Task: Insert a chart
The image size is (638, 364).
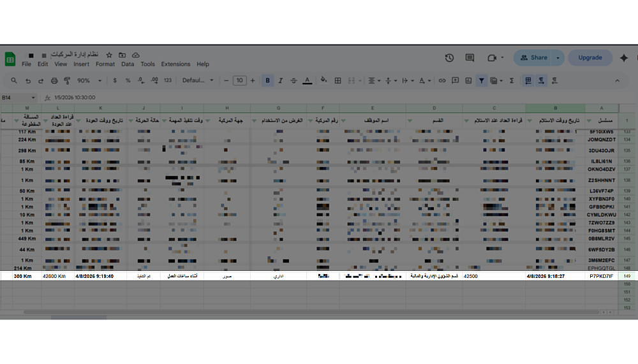Action: pos(468,80)
